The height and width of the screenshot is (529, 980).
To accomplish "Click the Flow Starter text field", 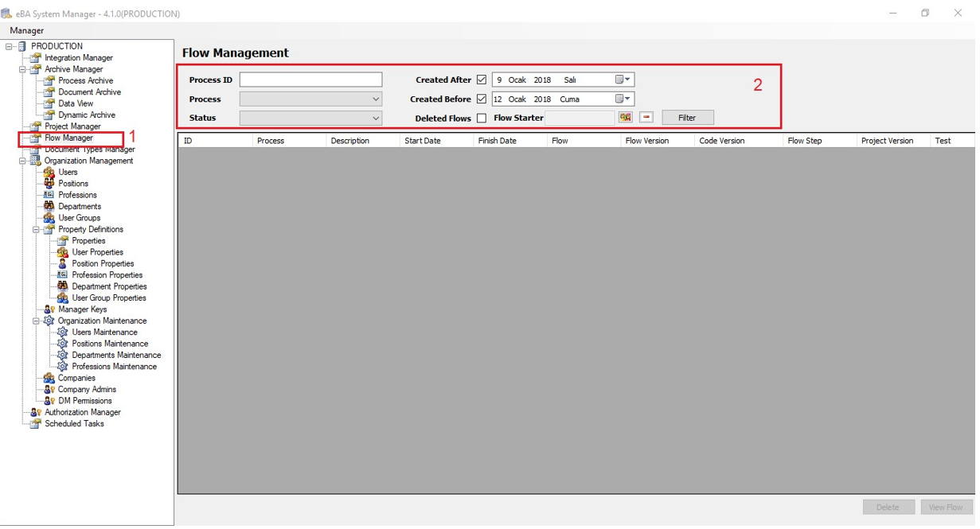I will point(580,118).
